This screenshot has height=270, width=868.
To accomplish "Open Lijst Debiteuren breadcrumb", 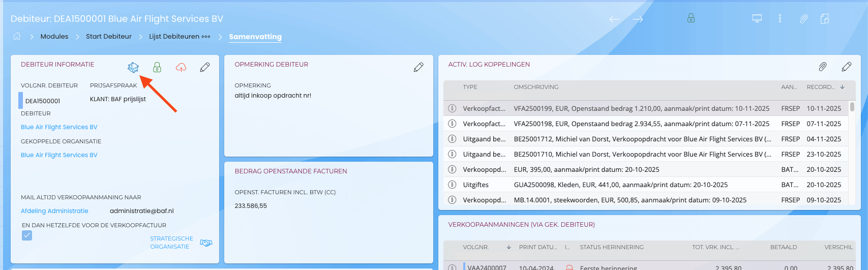I will [x=174, y=37].
